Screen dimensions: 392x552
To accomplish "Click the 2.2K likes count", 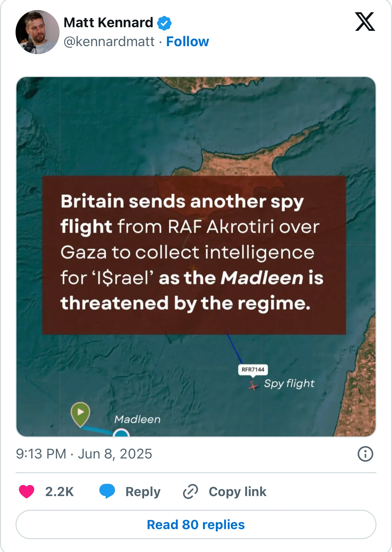I will 60,492.
